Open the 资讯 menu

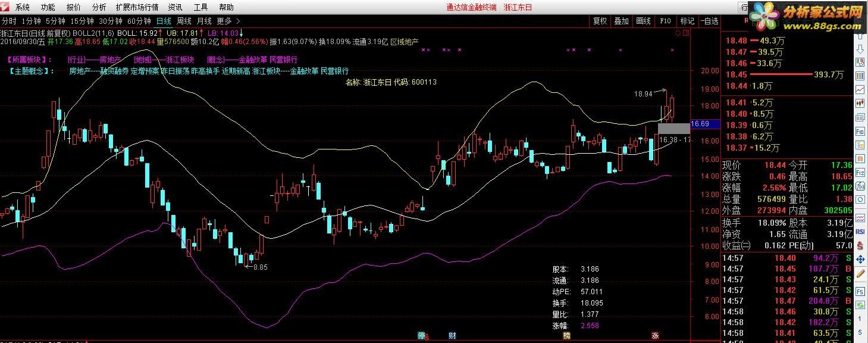tap(175, 7)
